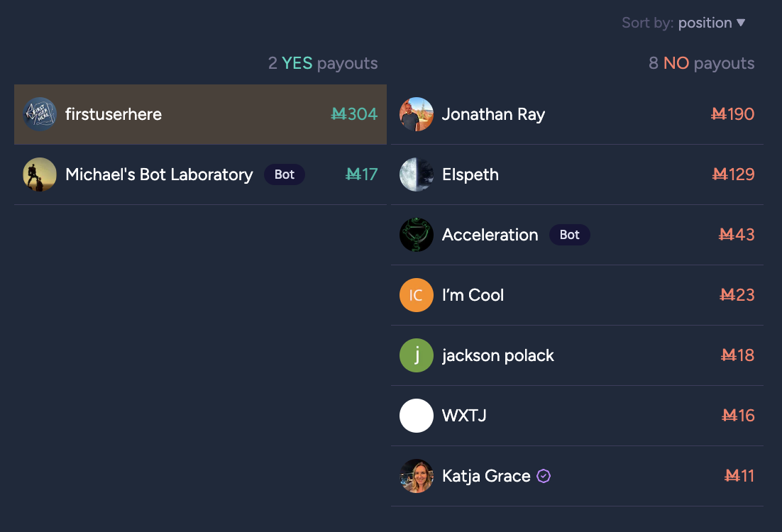The height and width of the screenshot is (532, 782).
Task: Open Jonathan Ray's profile picture
Action: pyautogui.click(x=417, y=114)
